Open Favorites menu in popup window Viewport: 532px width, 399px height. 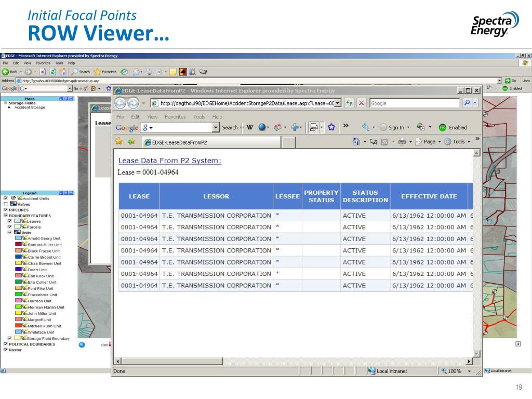176,117
